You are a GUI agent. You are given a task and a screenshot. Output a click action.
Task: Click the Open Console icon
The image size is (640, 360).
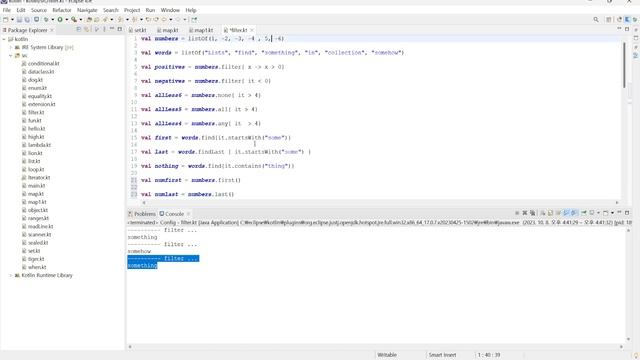606,213
